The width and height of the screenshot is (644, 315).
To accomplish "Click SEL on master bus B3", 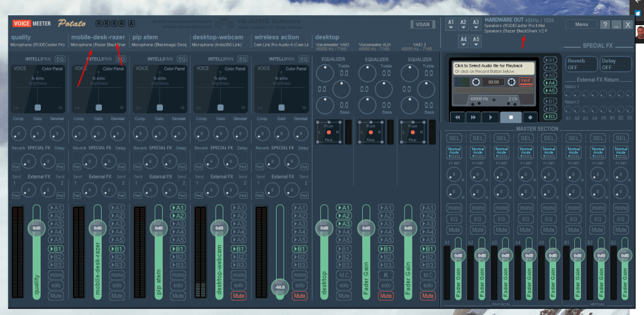I will pyautogui.click(x=621, y=138).
